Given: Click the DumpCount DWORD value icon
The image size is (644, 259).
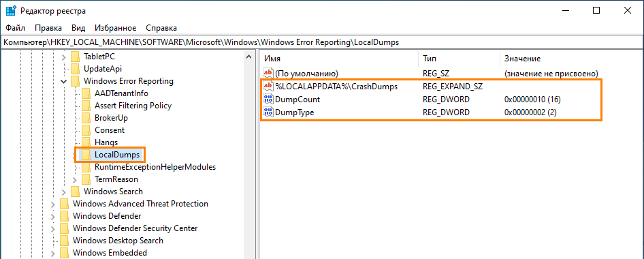Looking at the screenshot, I should 268,100.
